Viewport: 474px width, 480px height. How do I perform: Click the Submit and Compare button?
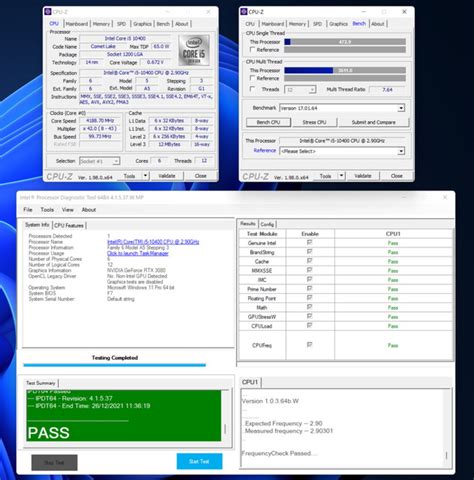click(374, 122)
